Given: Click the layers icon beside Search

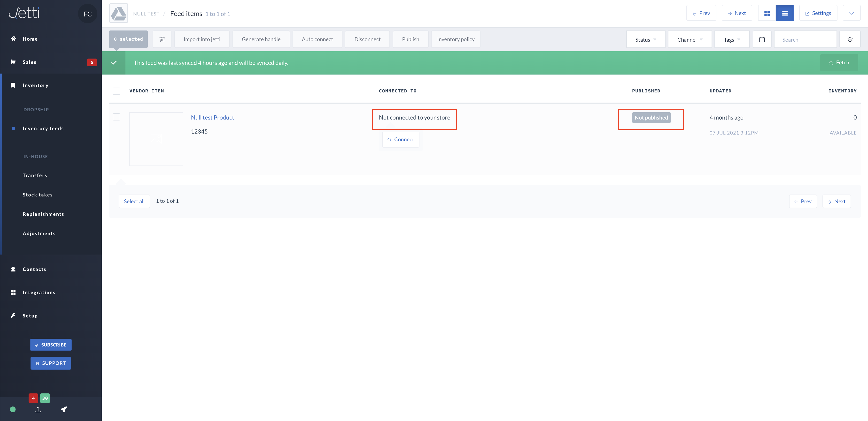Looking at the screenshot, I should click(x=850, y=39).
